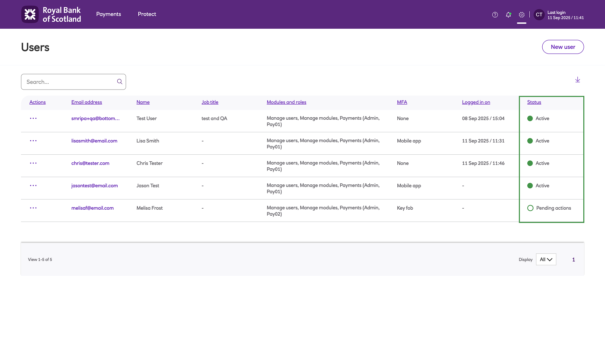
Task: Click Active status in Lisa Smith row
Action: (542, 141)
